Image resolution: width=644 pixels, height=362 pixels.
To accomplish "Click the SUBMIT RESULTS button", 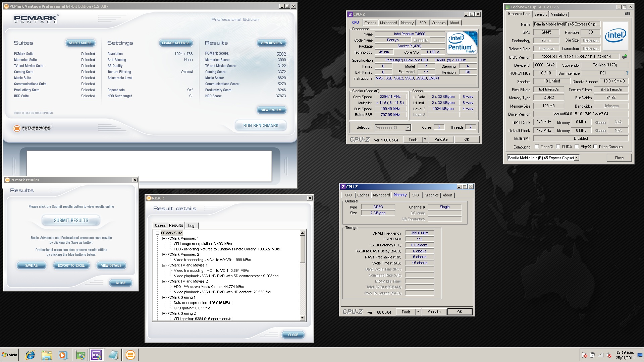I will (x=71, y=221).
